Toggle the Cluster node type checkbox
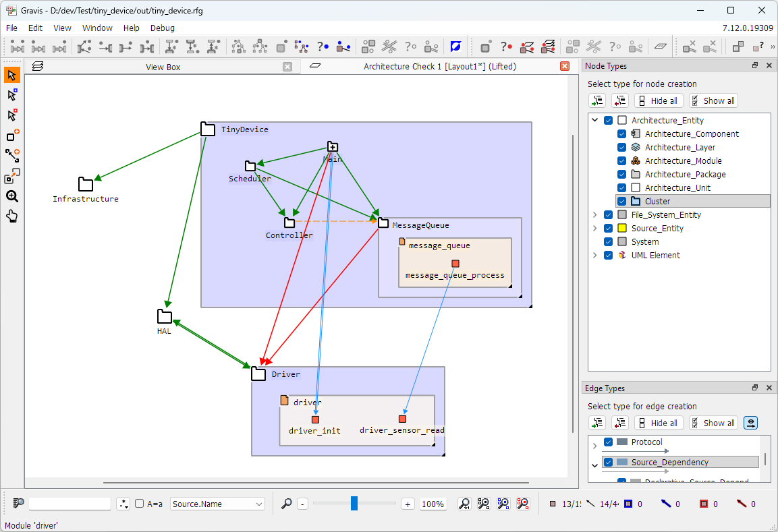Viewport: 778px width, 532px height. pyautogui.click(x=621, y=202)
